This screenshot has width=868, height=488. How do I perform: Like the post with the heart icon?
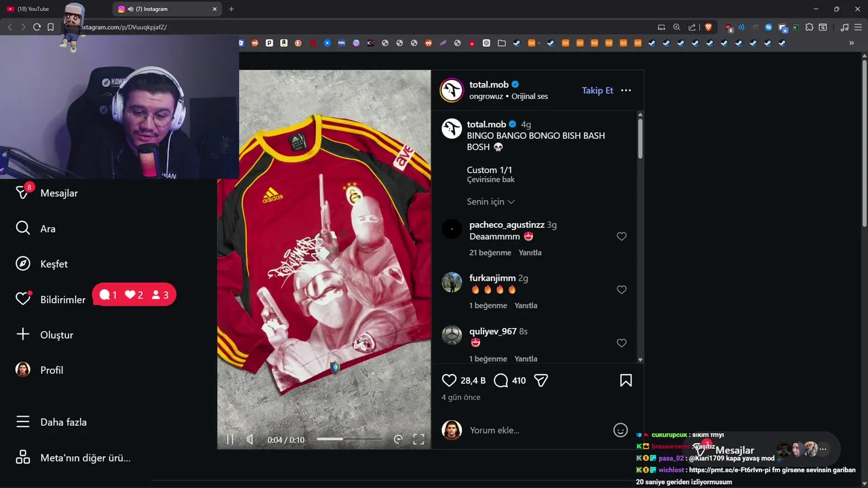click(449, 380)
